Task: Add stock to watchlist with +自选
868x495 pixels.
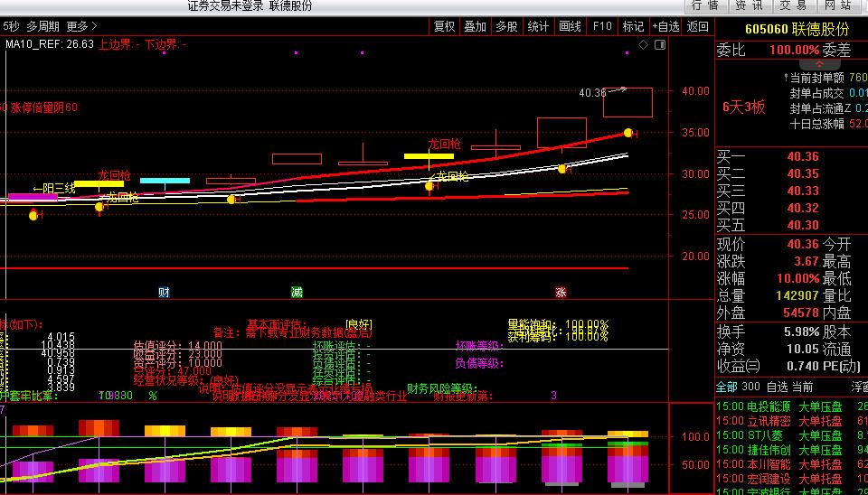Action: (x=665, y=26)
